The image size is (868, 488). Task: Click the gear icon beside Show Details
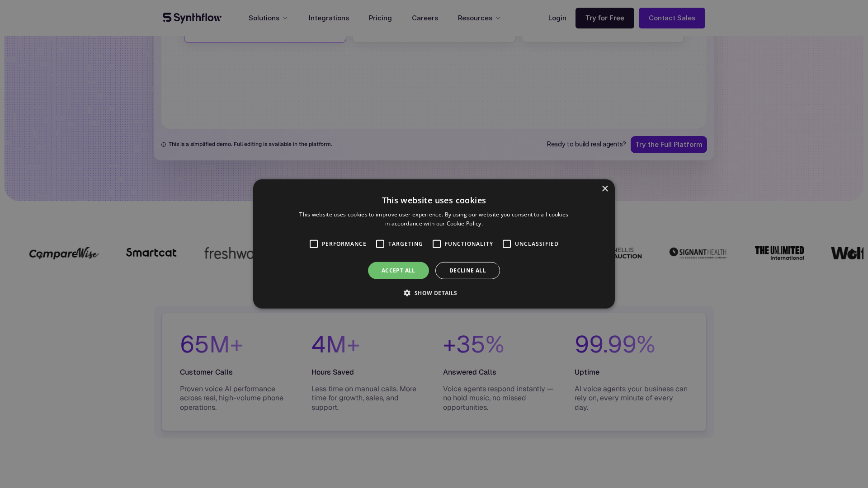[x=407, y=293]
